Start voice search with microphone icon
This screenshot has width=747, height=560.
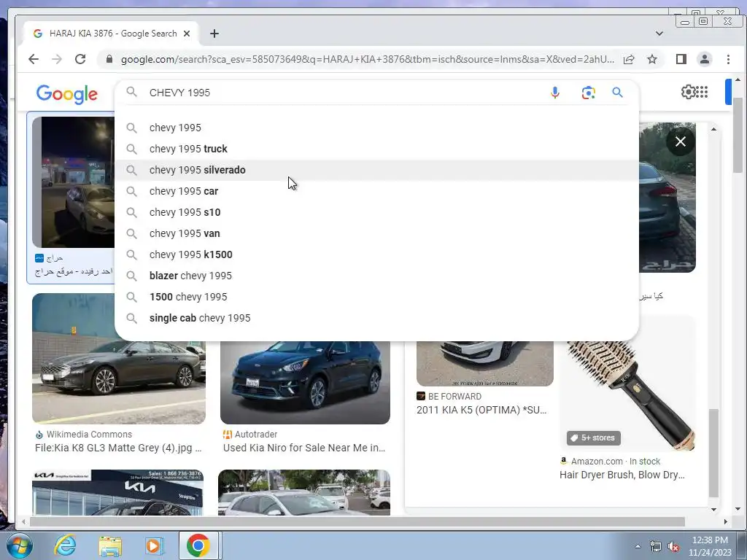(554, 93)
